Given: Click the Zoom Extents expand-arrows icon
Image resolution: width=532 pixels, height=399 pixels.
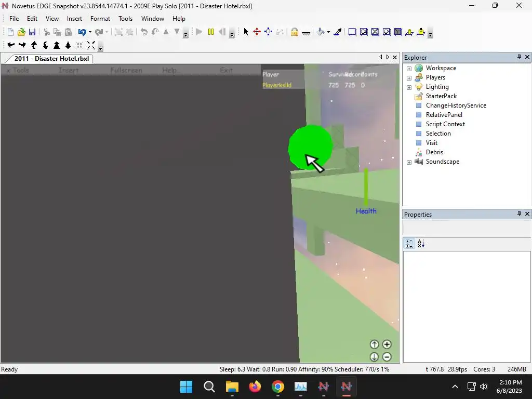Looking at the screenshot, I should pyautogui.click(x=91, y=45).
